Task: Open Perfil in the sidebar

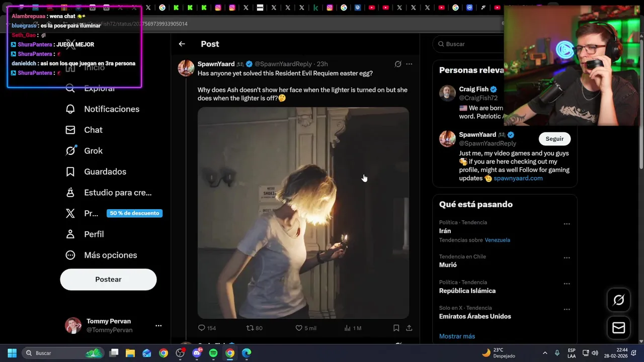Action: click(x=85, y=234)
